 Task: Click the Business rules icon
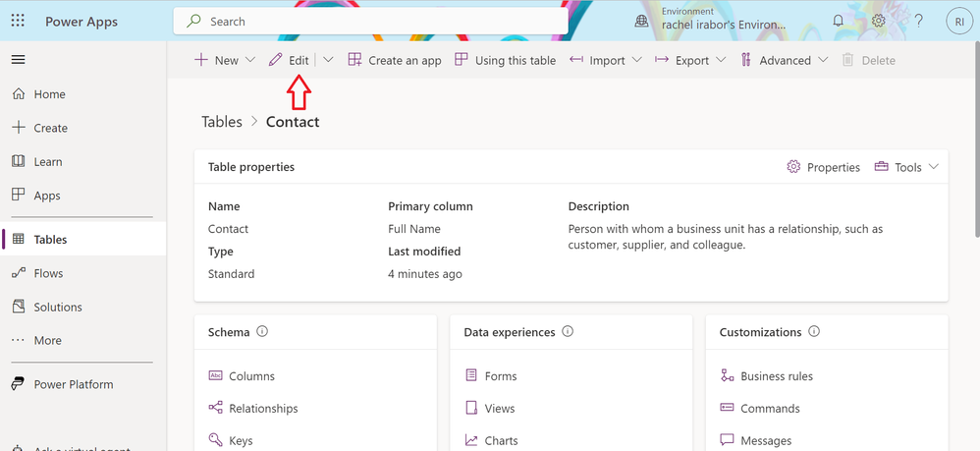[x=727, y=375]
